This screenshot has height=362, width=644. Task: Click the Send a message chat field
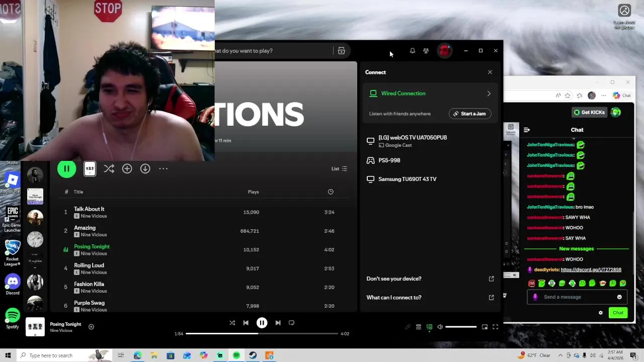point(578,297)
